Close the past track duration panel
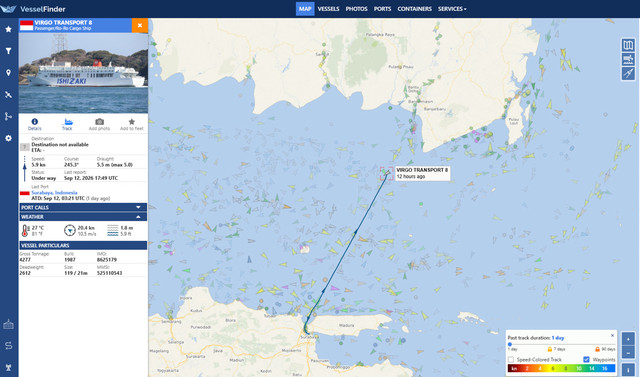 click(612, 335)
